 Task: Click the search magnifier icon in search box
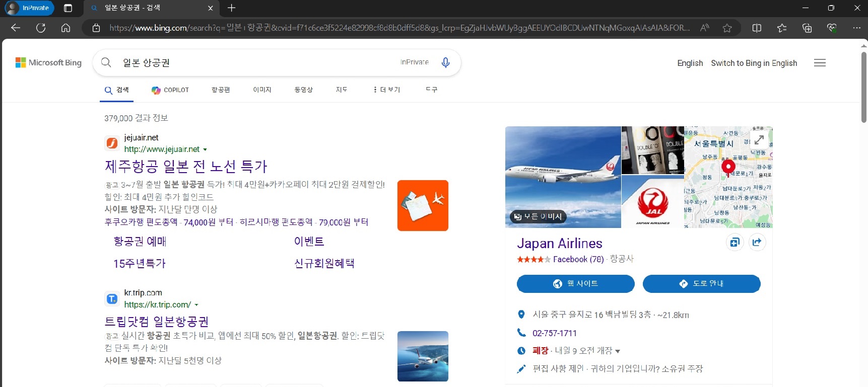click(x=106, y=62)
